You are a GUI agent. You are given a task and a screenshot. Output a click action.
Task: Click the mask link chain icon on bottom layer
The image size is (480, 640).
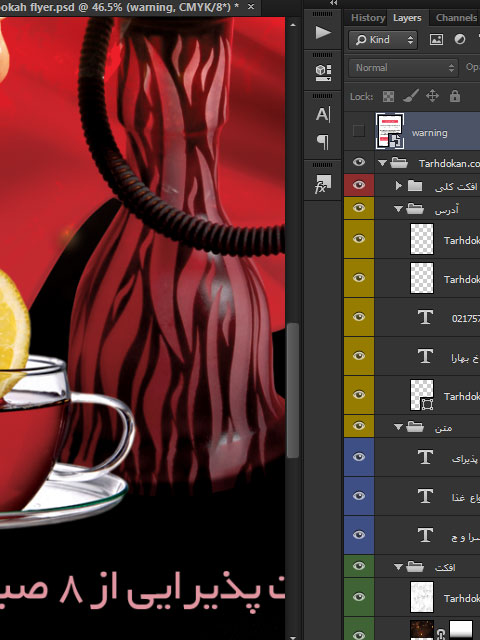tap(441, 633)
